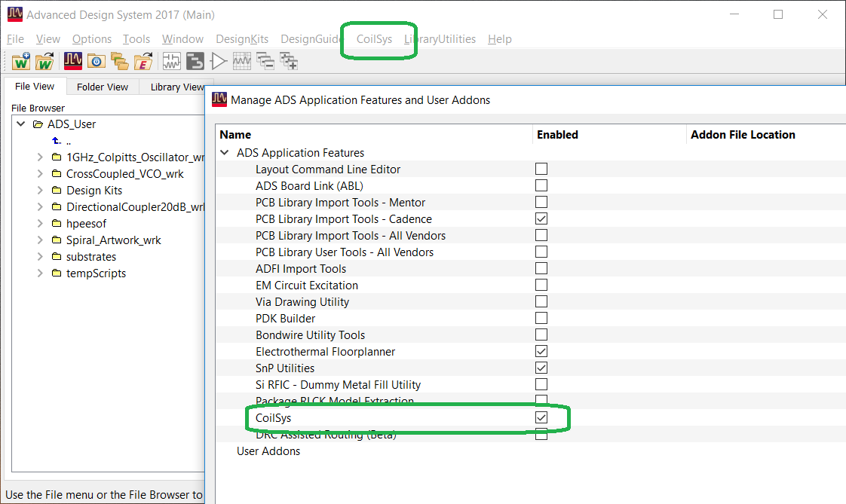Click the amplifier triangle toolbar icon
The height and width of the screenshot is (504, 846).
[219, 62]
